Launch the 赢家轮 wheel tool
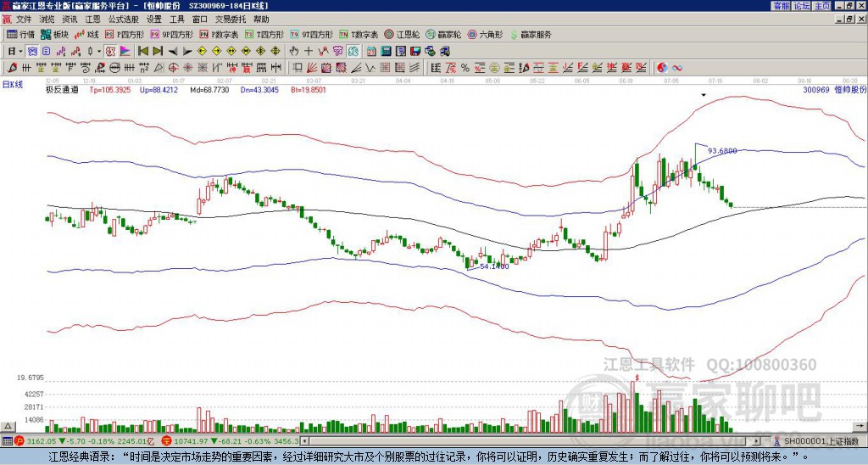Image resolution: width=868 pixels, height=465 pixels. pyautogui.click(x=443, y=34)
